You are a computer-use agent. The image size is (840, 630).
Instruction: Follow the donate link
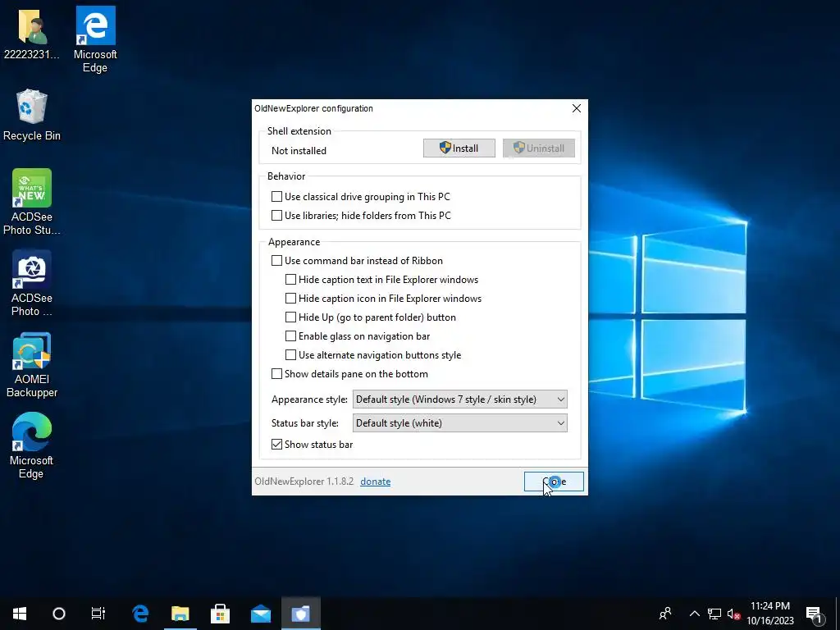pos(375,482)
